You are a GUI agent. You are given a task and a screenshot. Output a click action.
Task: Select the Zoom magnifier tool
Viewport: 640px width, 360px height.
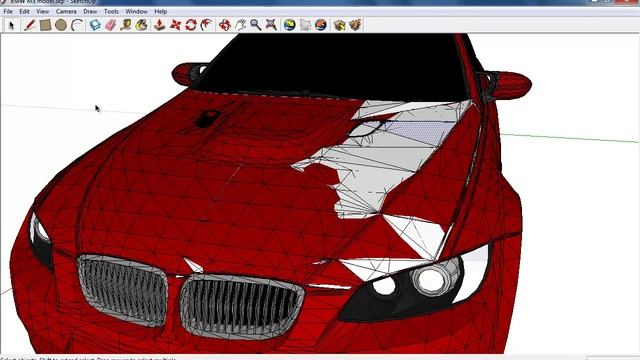tap(256, 25)
